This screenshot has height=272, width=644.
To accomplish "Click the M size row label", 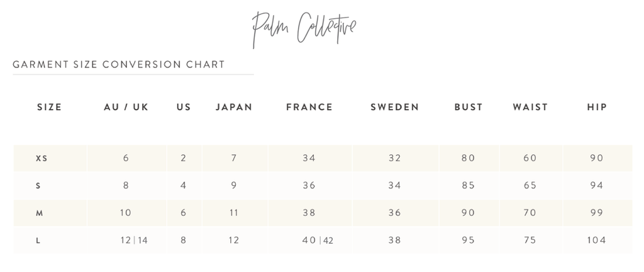I will pyautogui.click(x=39, y=213).
